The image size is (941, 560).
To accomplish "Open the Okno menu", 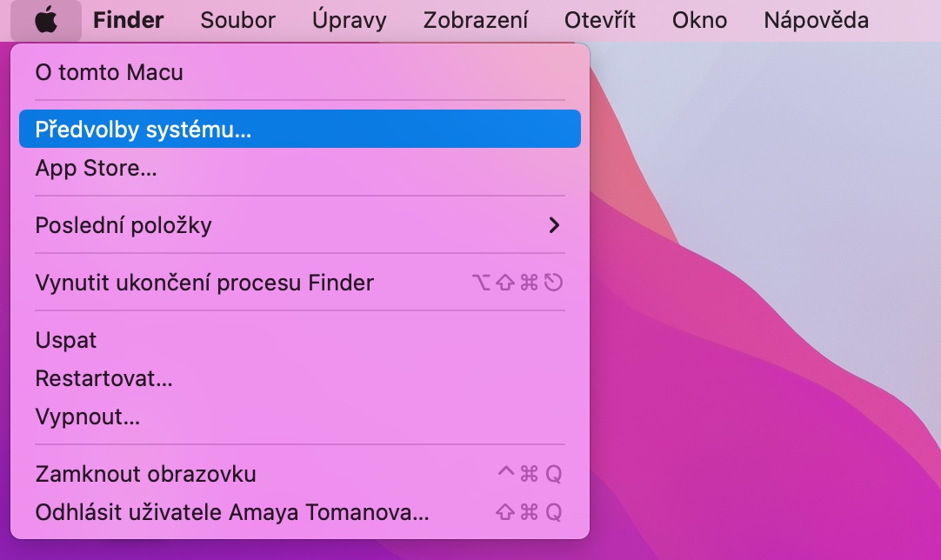I will coord(699,20).
